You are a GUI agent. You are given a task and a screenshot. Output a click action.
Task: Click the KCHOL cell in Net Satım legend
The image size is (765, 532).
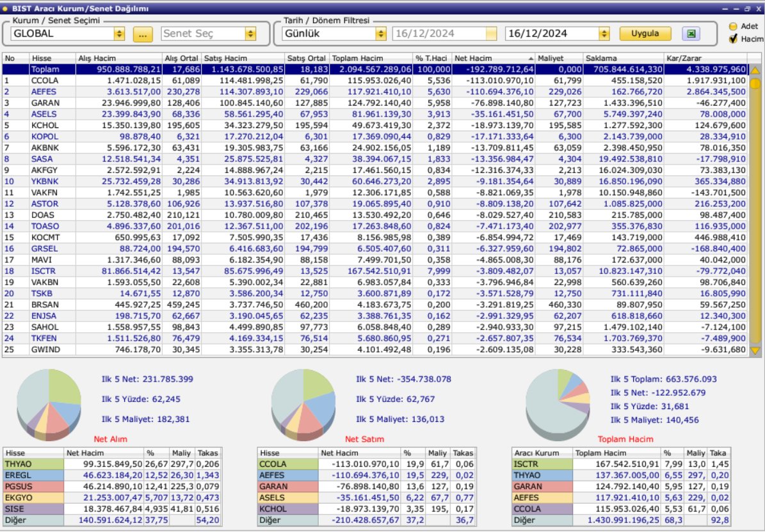[288, 509]
